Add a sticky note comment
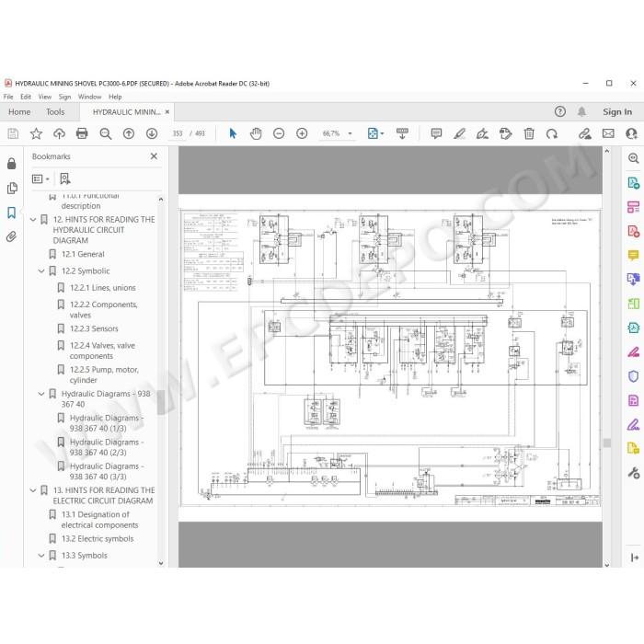Viewport: 644px width, 644px height. [436, 133]
